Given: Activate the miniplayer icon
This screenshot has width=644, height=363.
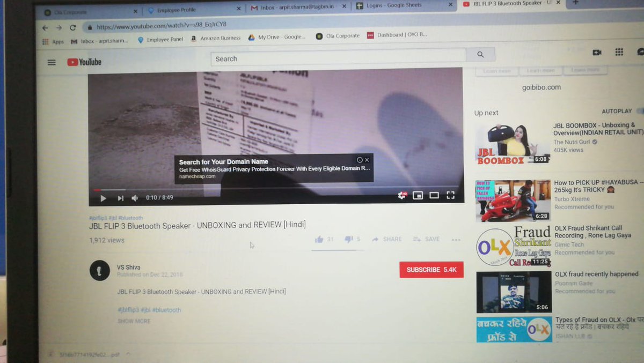Looking at the screenshot, I should pos(418,196).
